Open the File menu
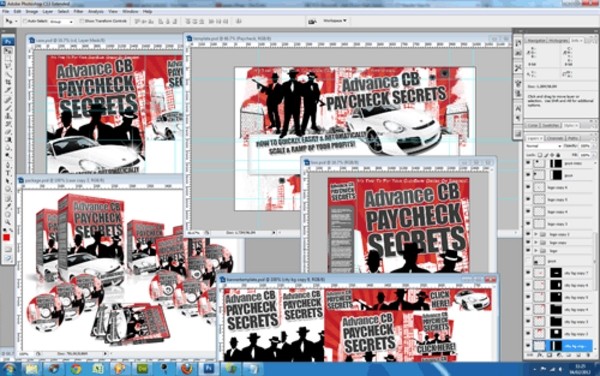 click(6, 11)
